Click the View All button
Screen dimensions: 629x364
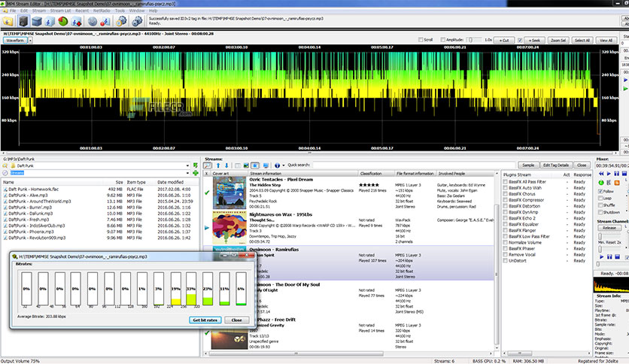pyautogui.click(x=606, y=40)
